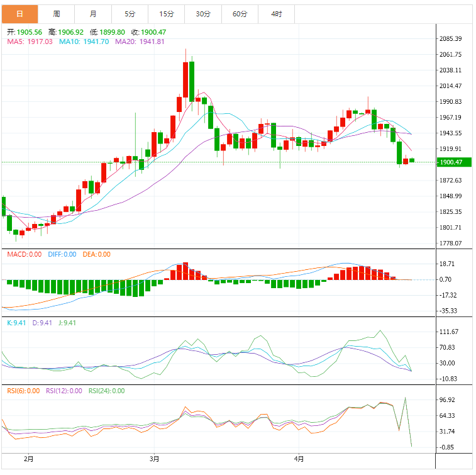Click the -17.32 MACD axis value

click(x=447, y=295)
